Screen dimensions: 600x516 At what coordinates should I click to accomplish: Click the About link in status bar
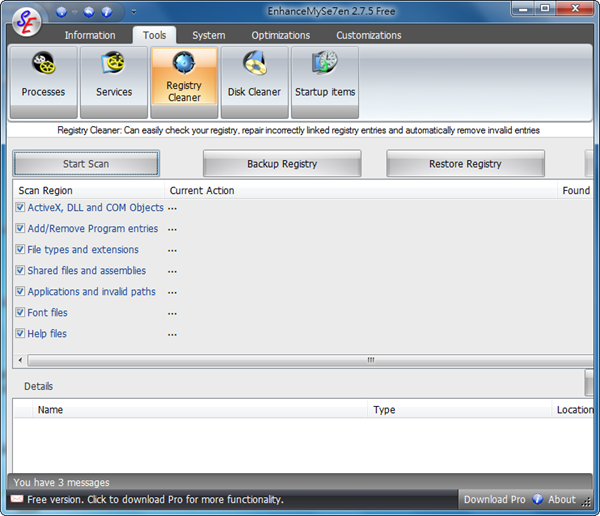[x=561, y=500]
